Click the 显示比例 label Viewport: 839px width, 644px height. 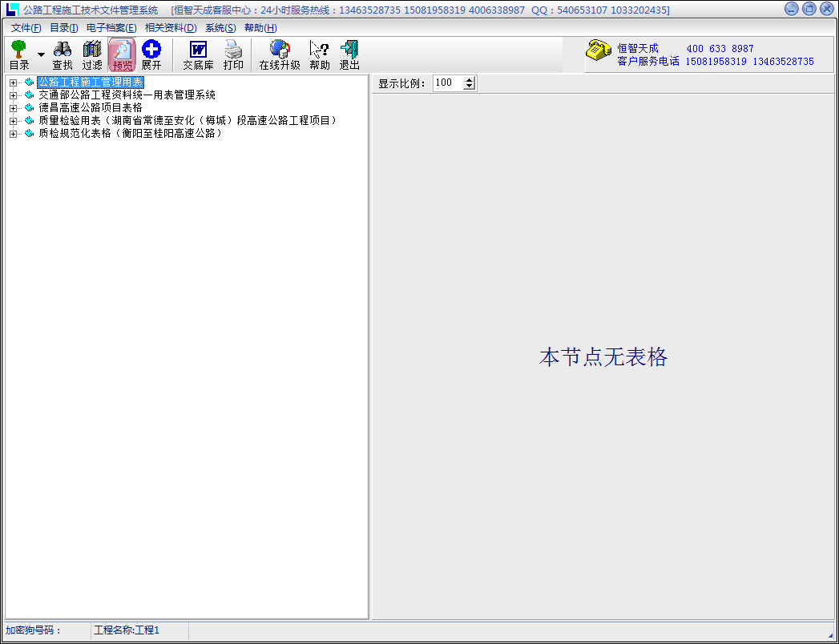401,83
